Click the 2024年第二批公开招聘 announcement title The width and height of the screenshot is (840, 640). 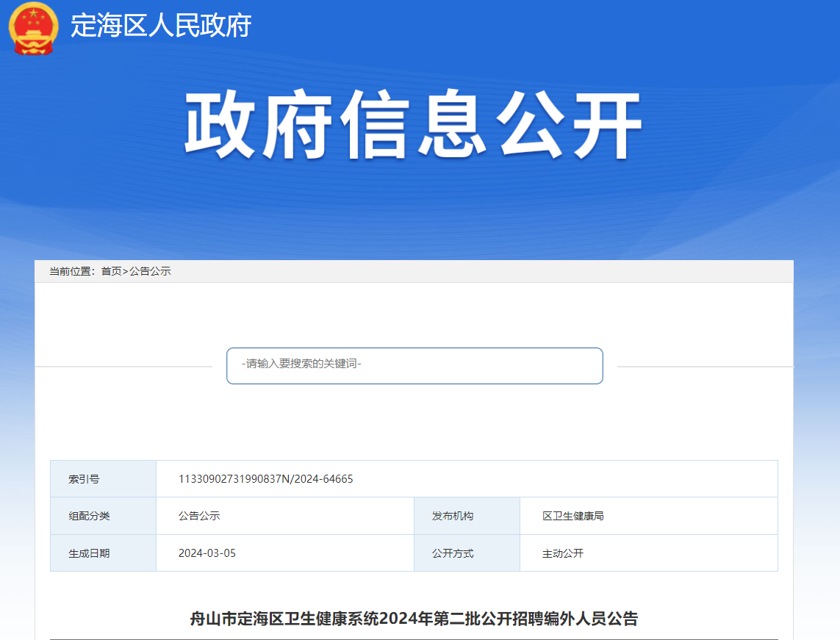coord(414,619)
